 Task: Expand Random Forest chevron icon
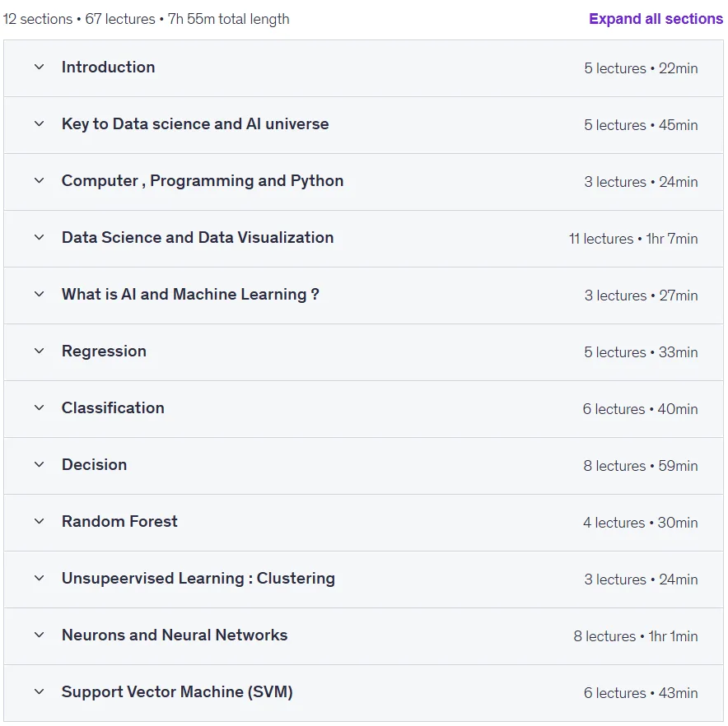[39, 521]
